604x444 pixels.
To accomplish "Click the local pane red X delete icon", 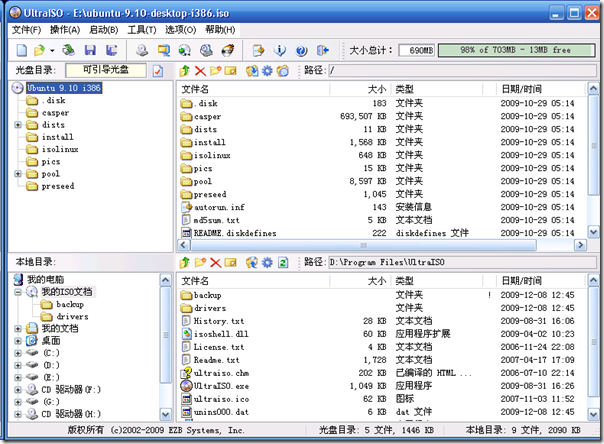I will pos(215,263).
